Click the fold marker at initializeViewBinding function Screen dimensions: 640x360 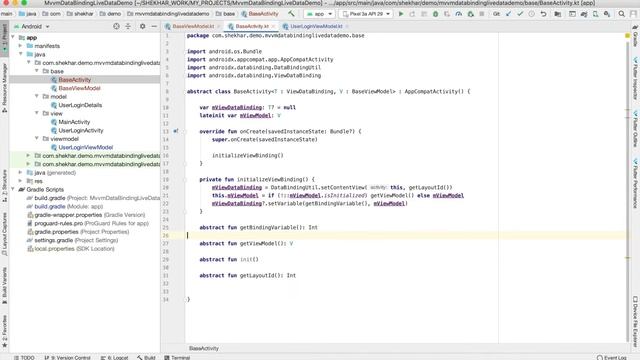coord(184,179)
